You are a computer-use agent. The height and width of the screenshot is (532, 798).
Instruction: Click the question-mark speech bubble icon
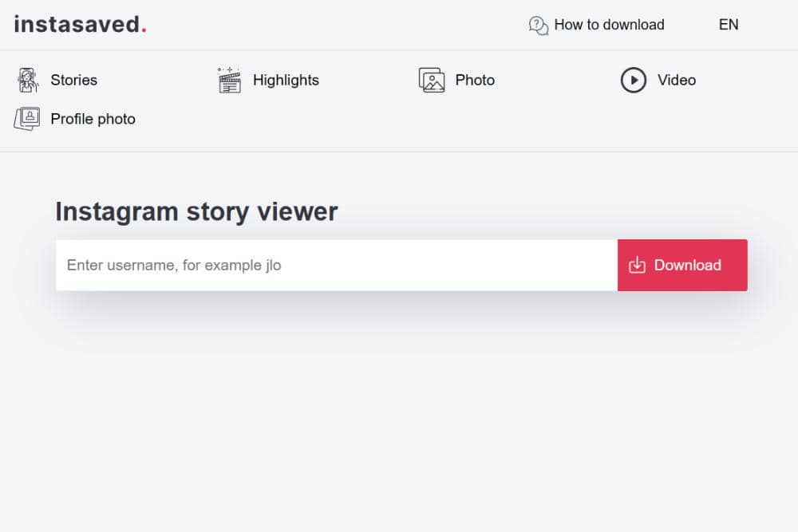[x=537, y=25]
